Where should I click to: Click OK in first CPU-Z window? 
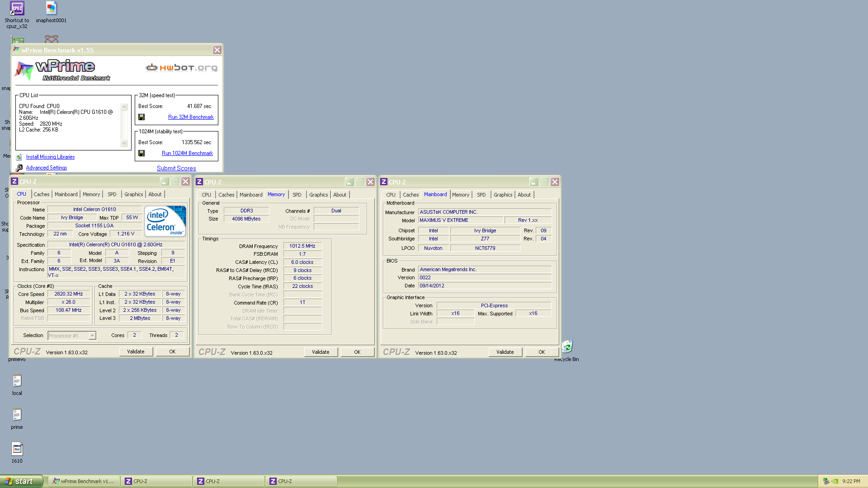click(x=172, y=352)
